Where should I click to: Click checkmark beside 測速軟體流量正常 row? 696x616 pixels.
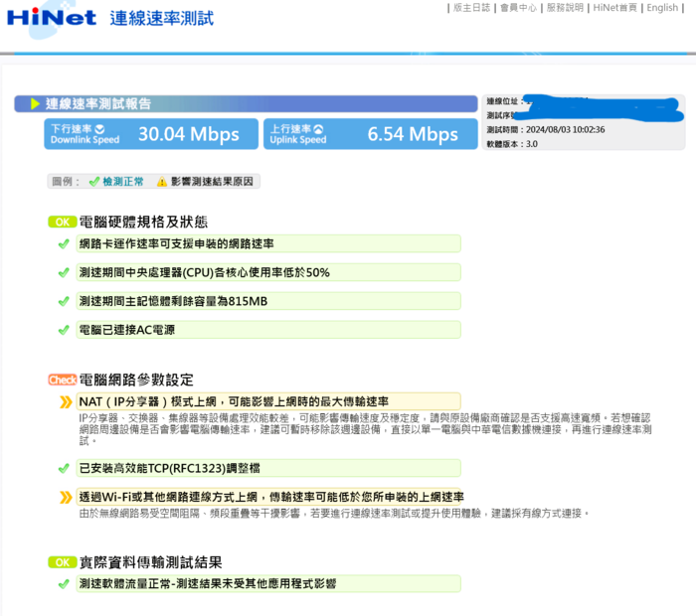[x=64, y=583]
